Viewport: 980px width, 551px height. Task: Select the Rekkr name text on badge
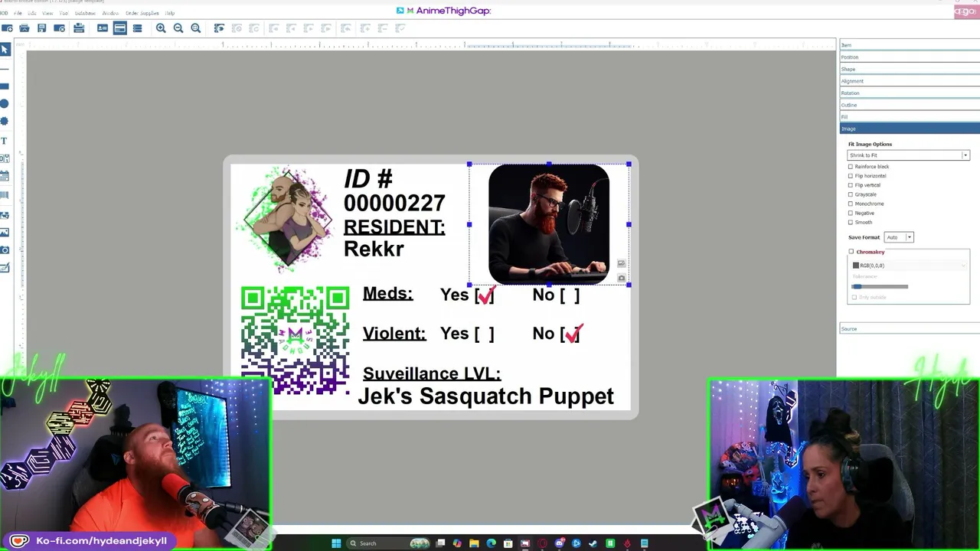(374, 249)
